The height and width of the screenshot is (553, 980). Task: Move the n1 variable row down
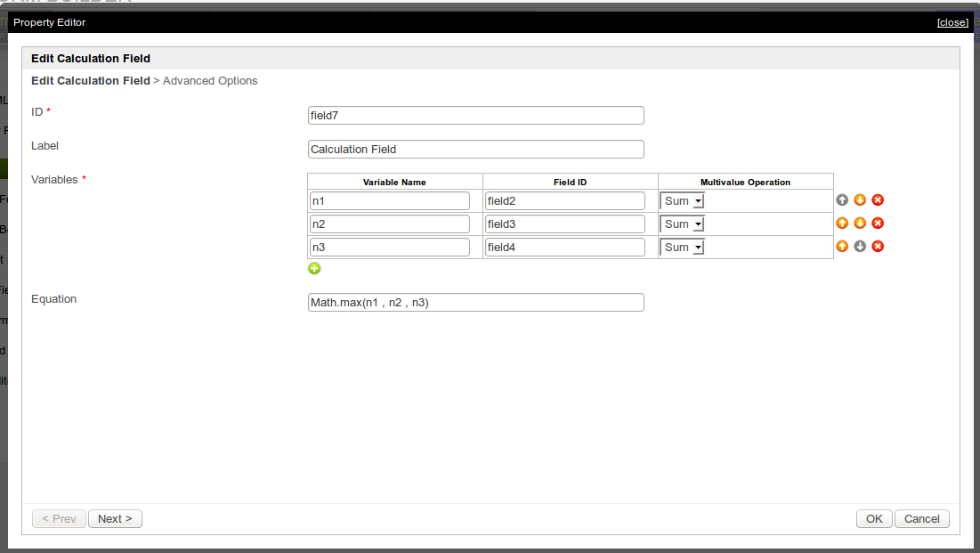(x=860, y=200)
